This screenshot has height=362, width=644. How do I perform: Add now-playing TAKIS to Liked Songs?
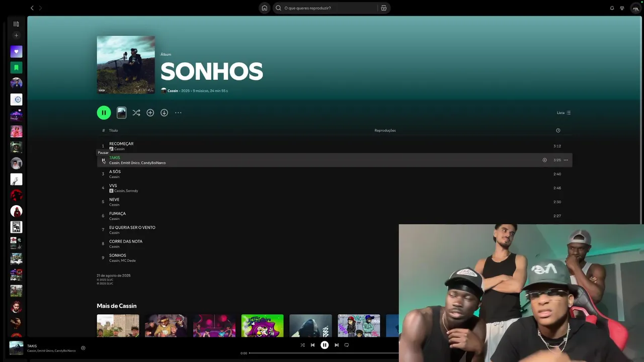(83, 348)
